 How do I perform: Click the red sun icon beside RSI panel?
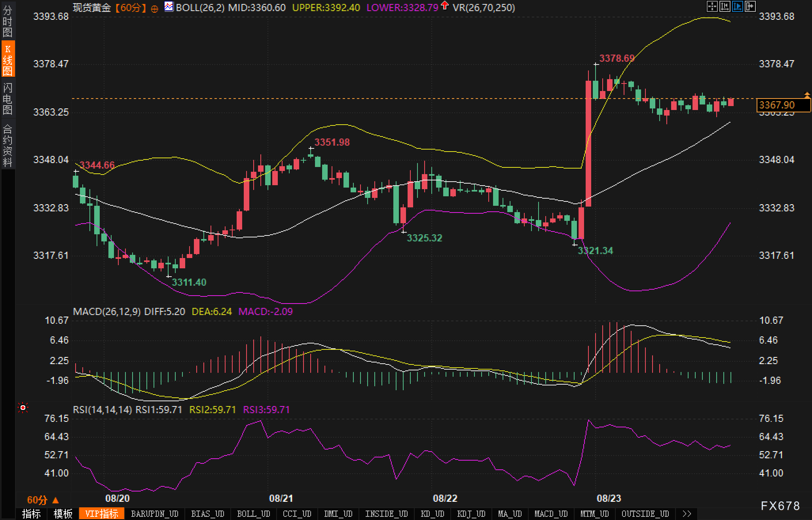point(23,408)
